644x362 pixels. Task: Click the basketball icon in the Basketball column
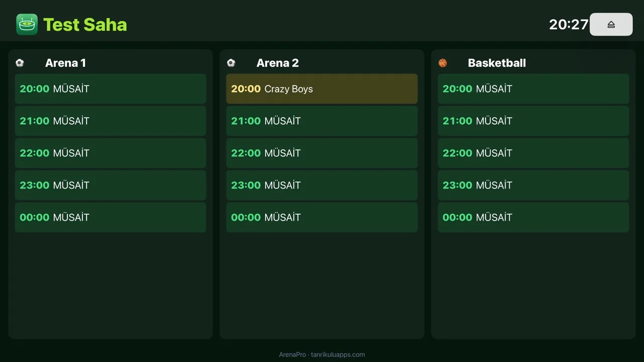pyautogui.click(x=443, y=63)
